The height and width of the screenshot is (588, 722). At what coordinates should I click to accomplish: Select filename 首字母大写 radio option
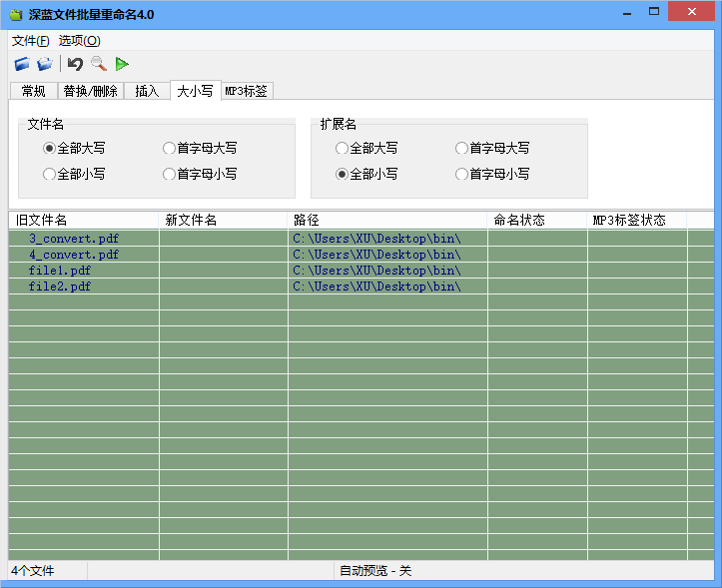[169, 148]
